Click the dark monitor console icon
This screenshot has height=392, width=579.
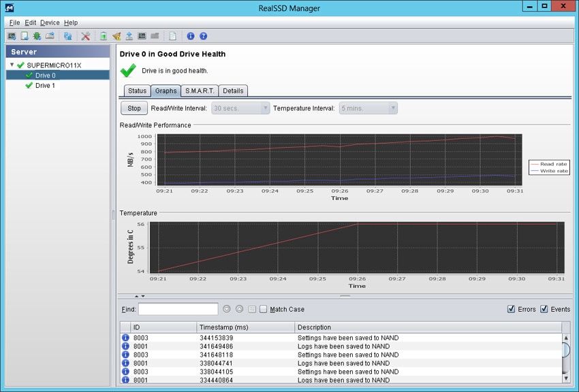click(142, 36)
